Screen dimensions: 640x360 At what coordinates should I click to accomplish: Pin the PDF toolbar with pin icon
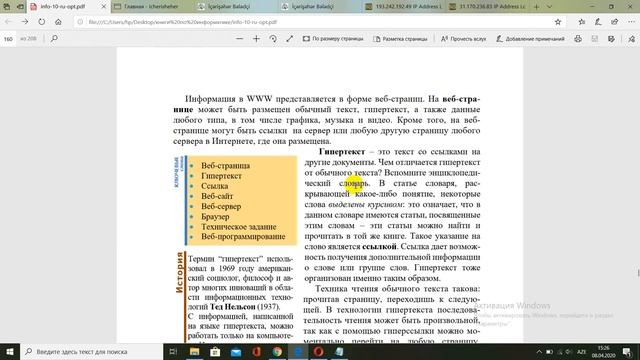631,39
